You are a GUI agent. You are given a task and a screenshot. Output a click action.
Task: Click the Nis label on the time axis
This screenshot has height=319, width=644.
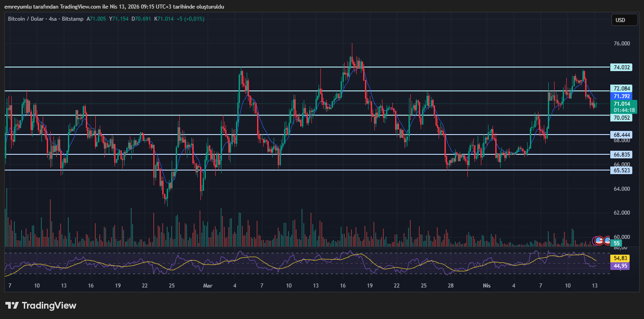click(486, 285)
